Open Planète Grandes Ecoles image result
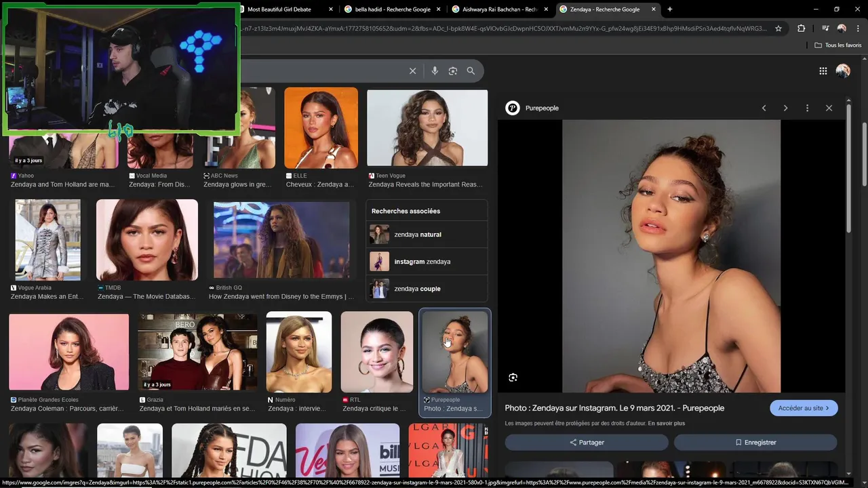868x488 pixels. [68, 352]
